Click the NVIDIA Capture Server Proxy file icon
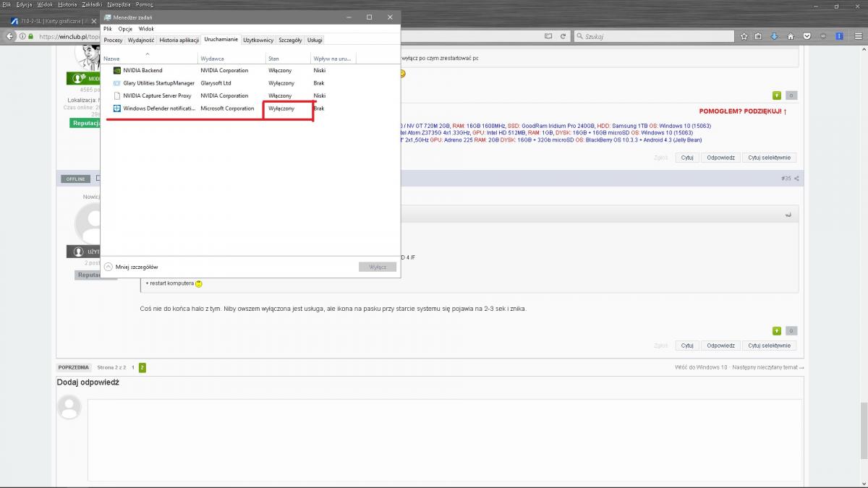Screen dimensions: 868x488 (116, 95)
